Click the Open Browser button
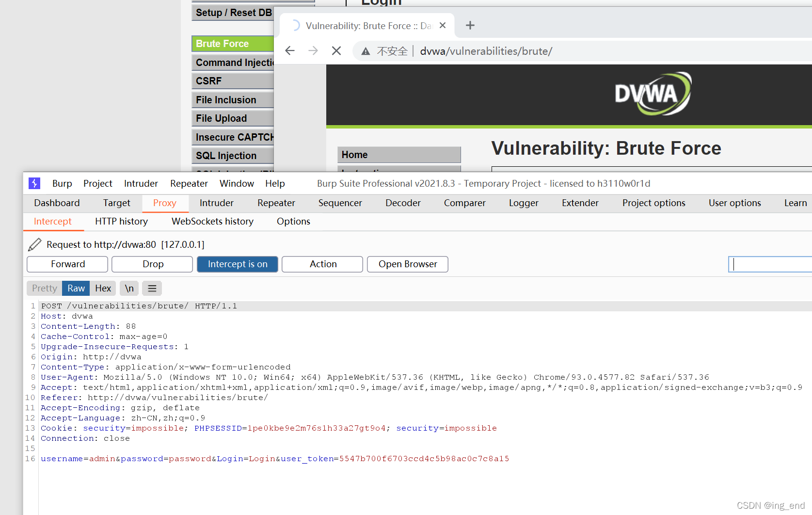Viewport: 812px width, 515px height. (408, 264)
